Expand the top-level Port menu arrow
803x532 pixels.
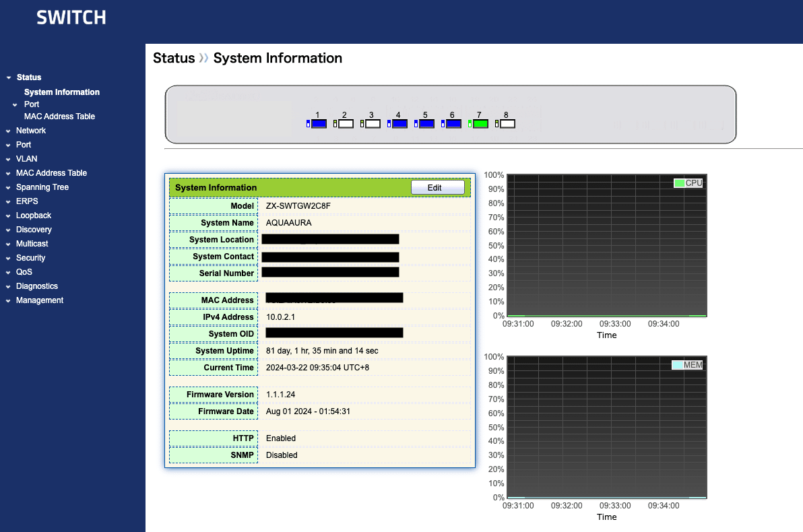click(x=8, y=145)
